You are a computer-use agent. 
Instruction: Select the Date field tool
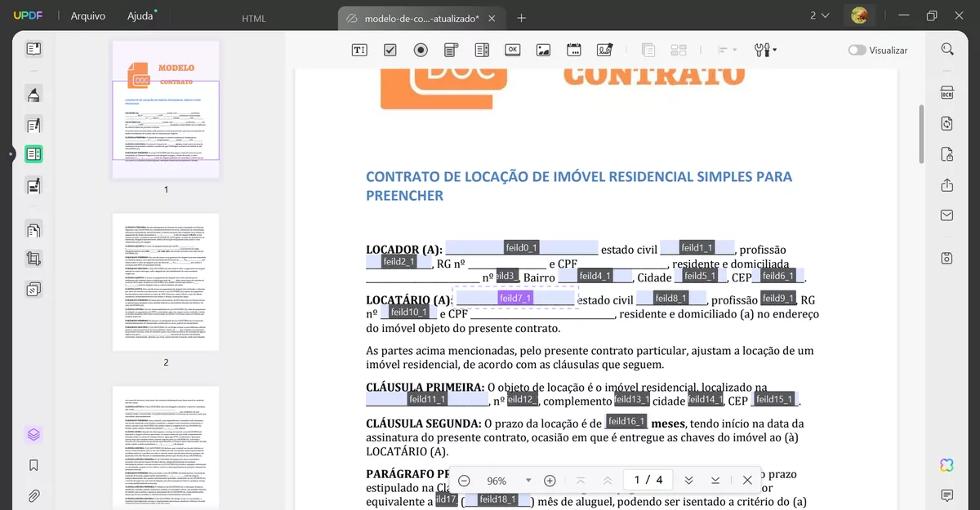pyautogui.click(x=573, y=50)
